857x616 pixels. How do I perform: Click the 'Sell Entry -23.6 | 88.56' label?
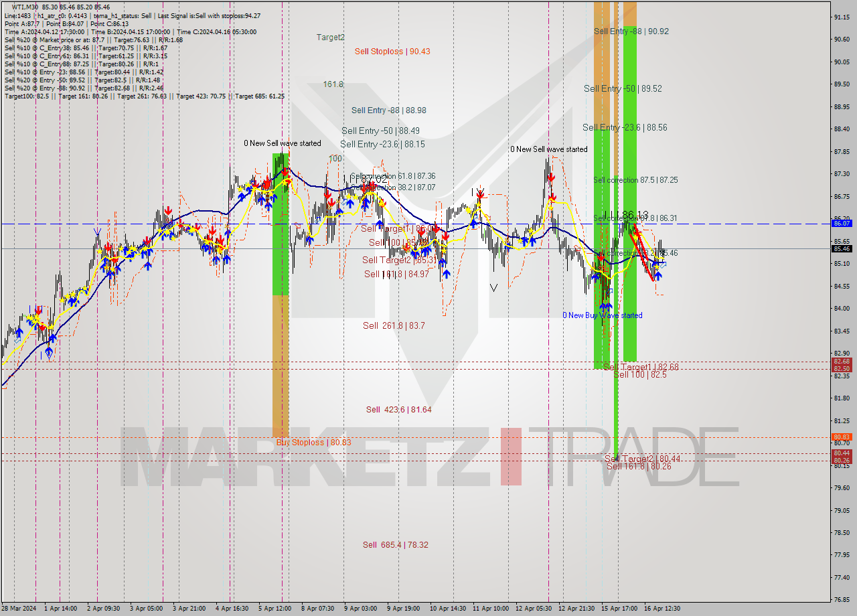point(625,127)
